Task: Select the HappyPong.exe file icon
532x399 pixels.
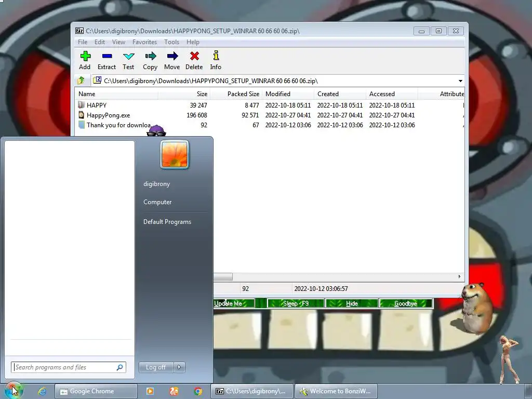Action: click(81, 115)
